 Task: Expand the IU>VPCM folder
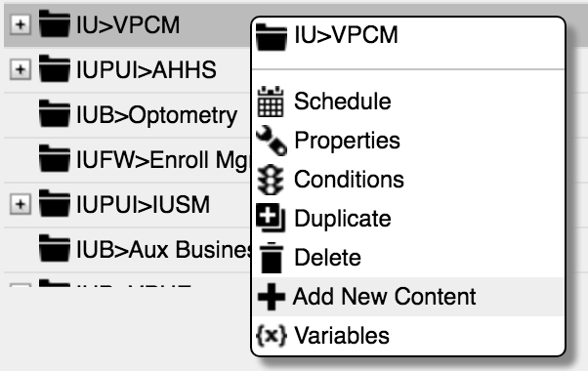coord(21,24)
